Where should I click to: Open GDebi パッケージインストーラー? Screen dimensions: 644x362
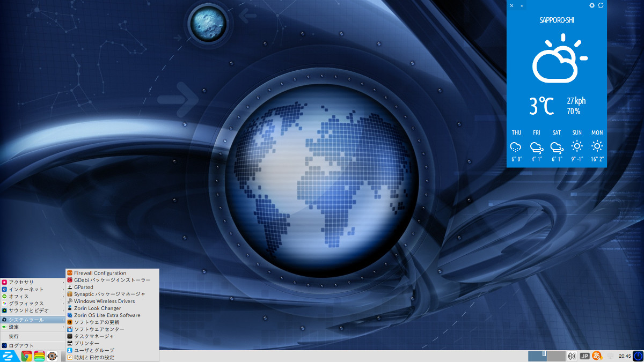(112, 280)
